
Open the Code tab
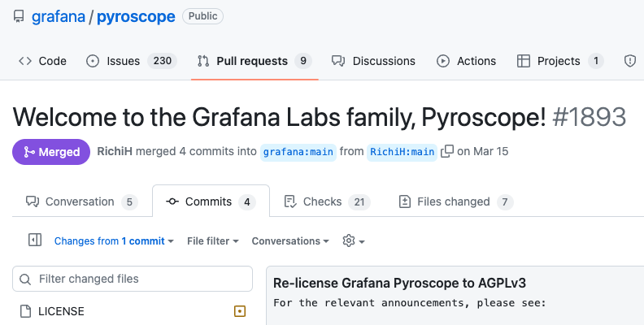[42, 61]
